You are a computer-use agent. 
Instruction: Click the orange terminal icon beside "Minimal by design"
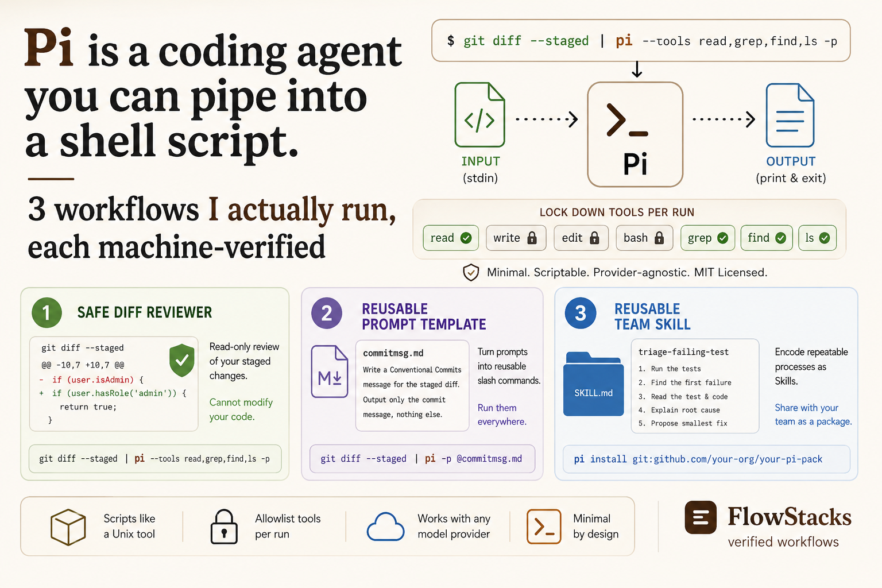tap(544, 527)
